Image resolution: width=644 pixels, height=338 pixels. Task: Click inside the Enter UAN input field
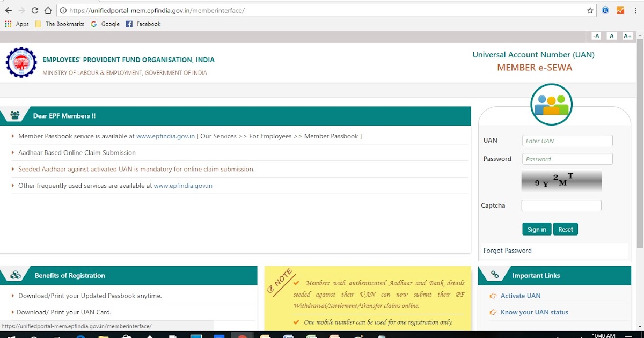(567, 140)
